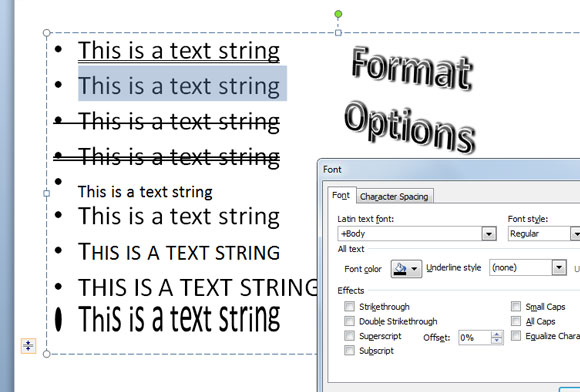Image resolution: width=580 pixels, height=392 pixels.
Task: Enable the All Caps checkbox
Action: click(516, 321)
